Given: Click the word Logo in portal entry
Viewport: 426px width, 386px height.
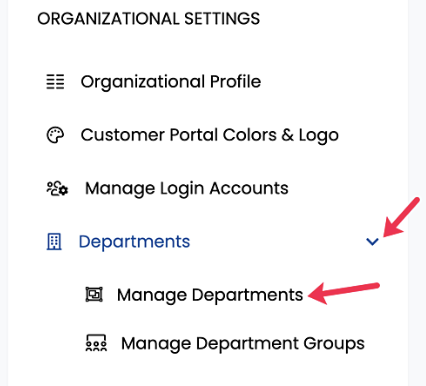Looking at the screenshot, I should (319, 136).
